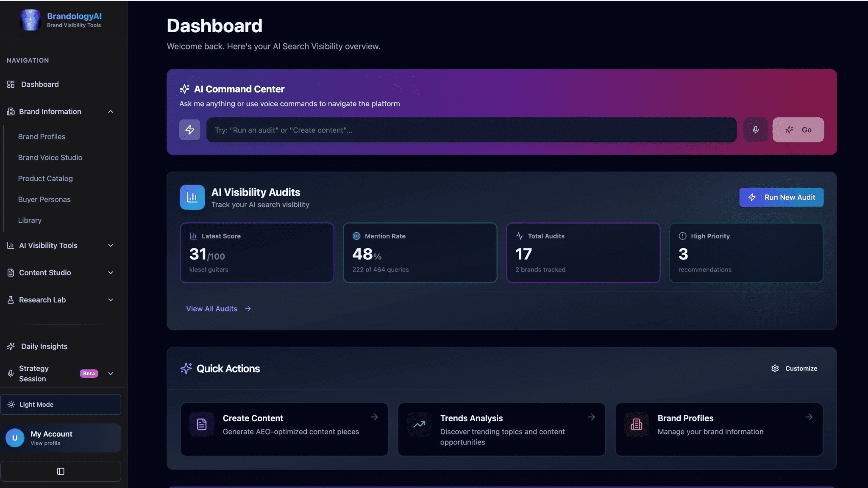Click the sidebar collapse panel icon
This screenshot has height=488, width=868.
coord(61,471)
